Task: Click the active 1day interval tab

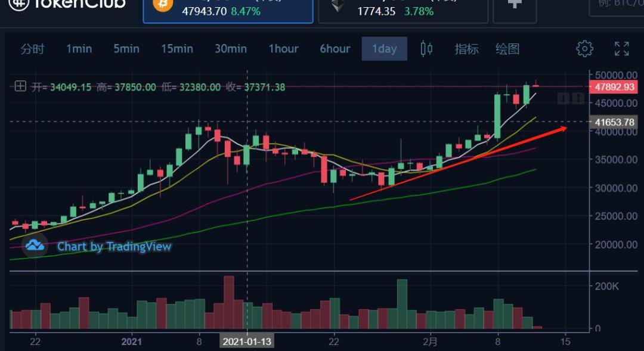Action: (384, 49)
